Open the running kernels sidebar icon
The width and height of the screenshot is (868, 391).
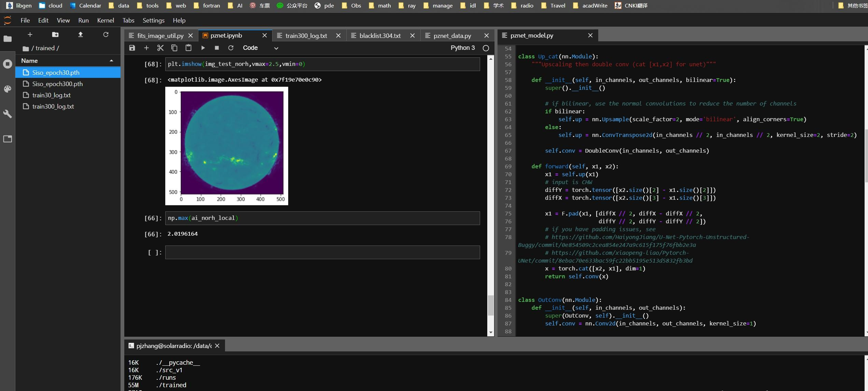(8, 64)
